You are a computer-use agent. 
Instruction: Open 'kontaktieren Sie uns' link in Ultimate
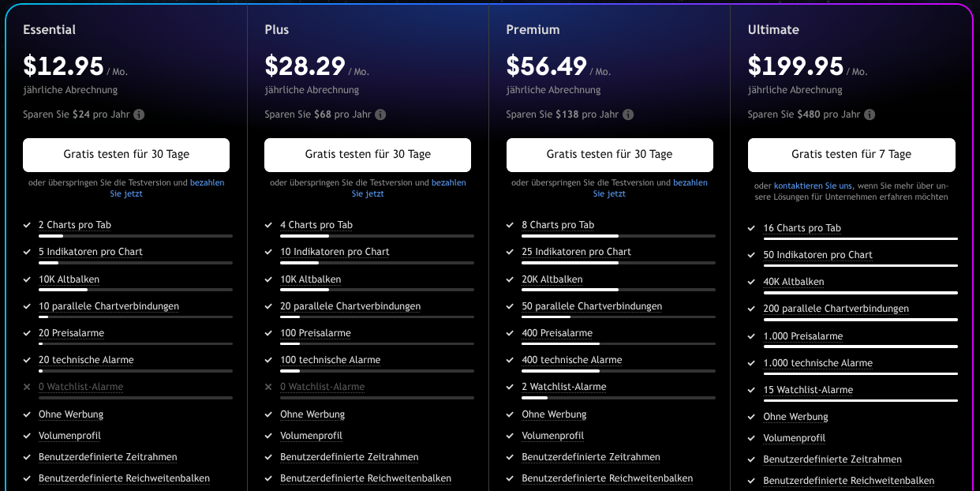pyautogui.click(x=813, y=186)
